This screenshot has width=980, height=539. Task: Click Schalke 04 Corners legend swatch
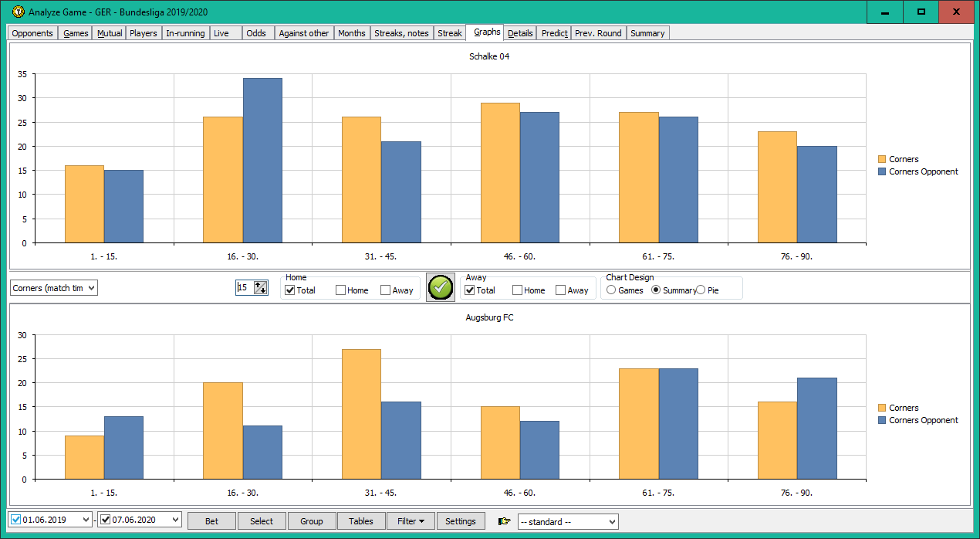[883, 159]
